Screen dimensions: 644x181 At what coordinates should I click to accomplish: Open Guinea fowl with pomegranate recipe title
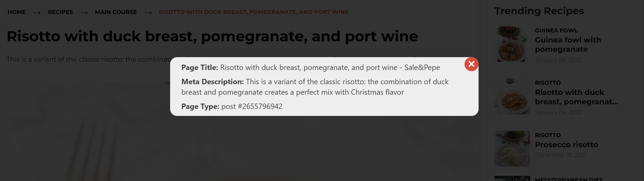click(568, 45)
